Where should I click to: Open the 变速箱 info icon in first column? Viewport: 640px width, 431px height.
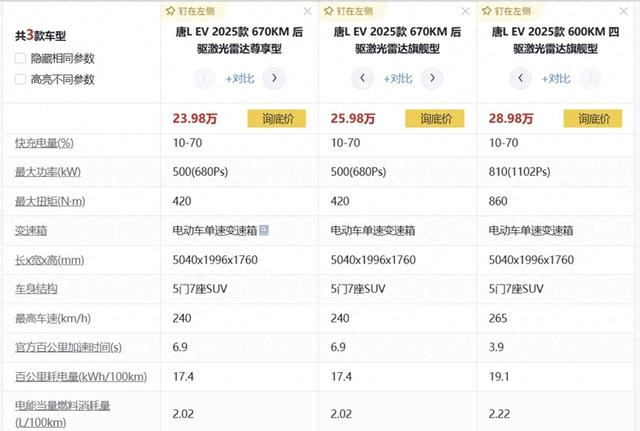point(264,230)
